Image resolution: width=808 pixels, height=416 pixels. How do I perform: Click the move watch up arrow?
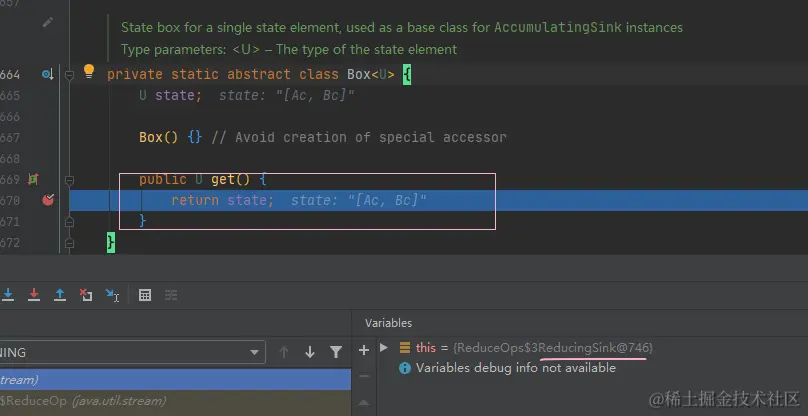pyautogui.click(x=364, y=403)
